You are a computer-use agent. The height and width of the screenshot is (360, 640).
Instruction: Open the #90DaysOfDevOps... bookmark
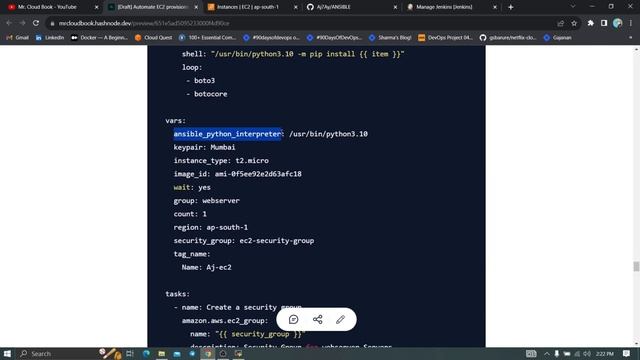(x=334, y=38)
